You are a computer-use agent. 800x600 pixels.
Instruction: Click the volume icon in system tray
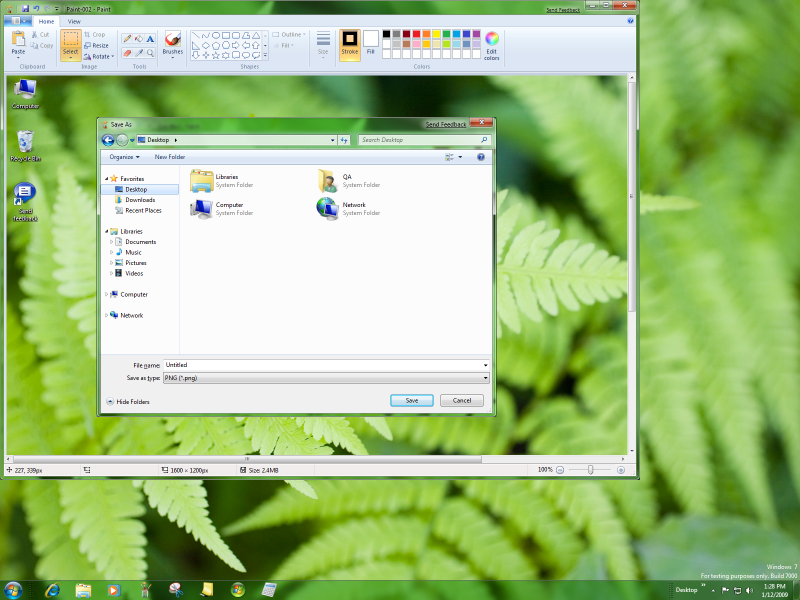pyautogui.click(x=749, y=590)
